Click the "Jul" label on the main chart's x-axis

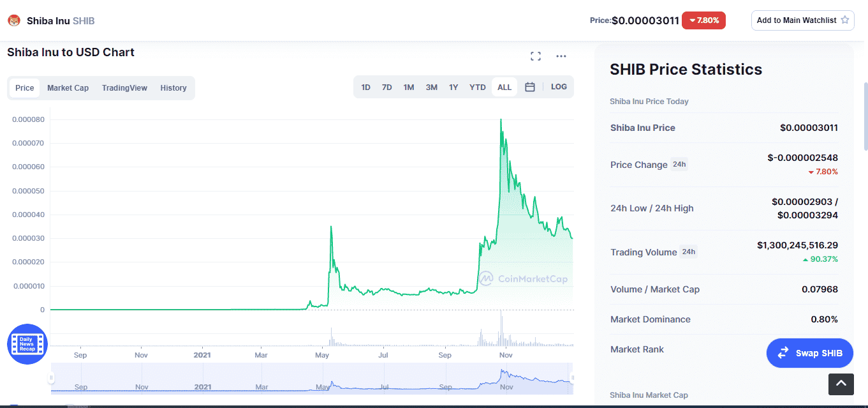[x=383, y=355]
